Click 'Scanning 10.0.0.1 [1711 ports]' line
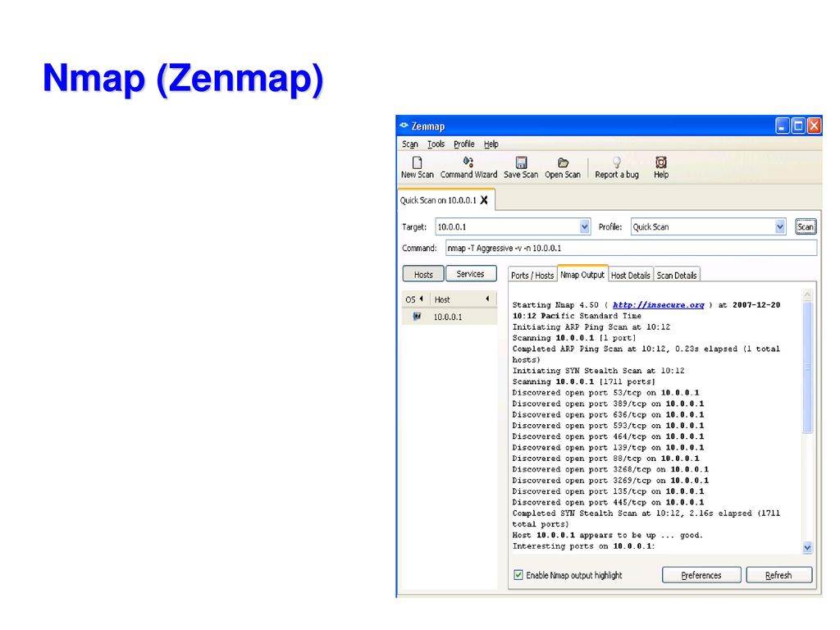Image resolution: width=840 pixels, height=630 pixels. point(584,381)
